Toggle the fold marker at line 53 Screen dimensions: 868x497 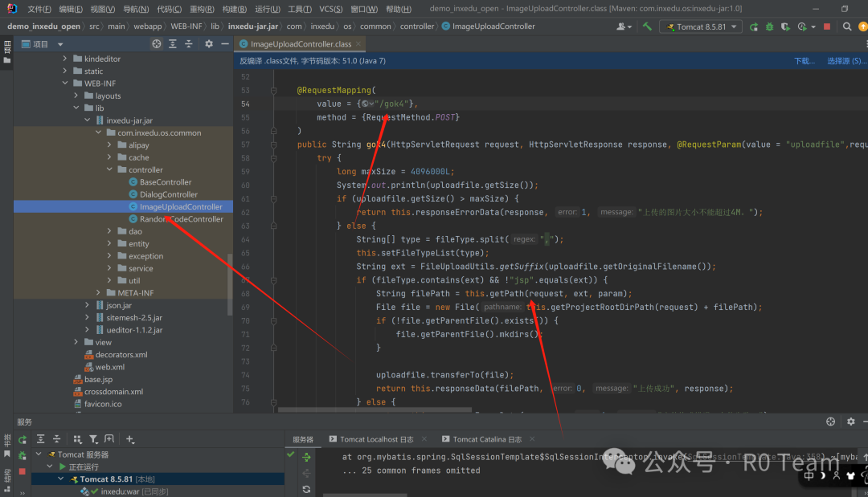(273, 90)
